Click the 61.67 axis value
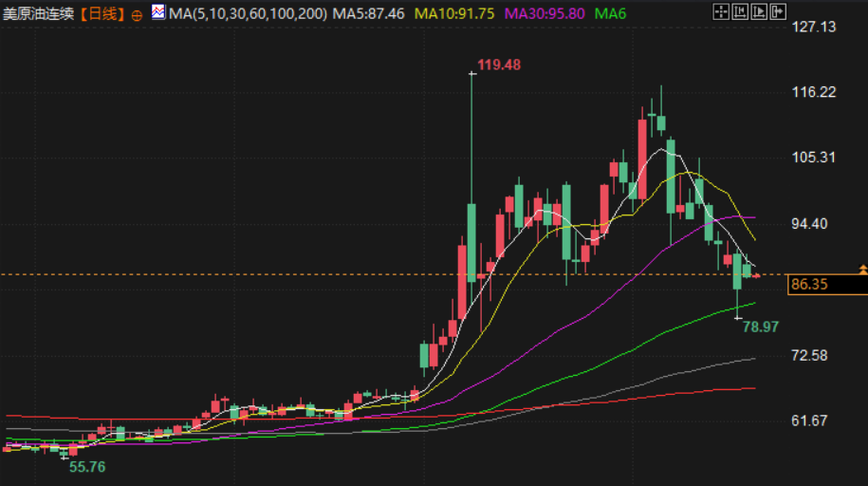Screen dimensions: 868x486 point(809,421)
